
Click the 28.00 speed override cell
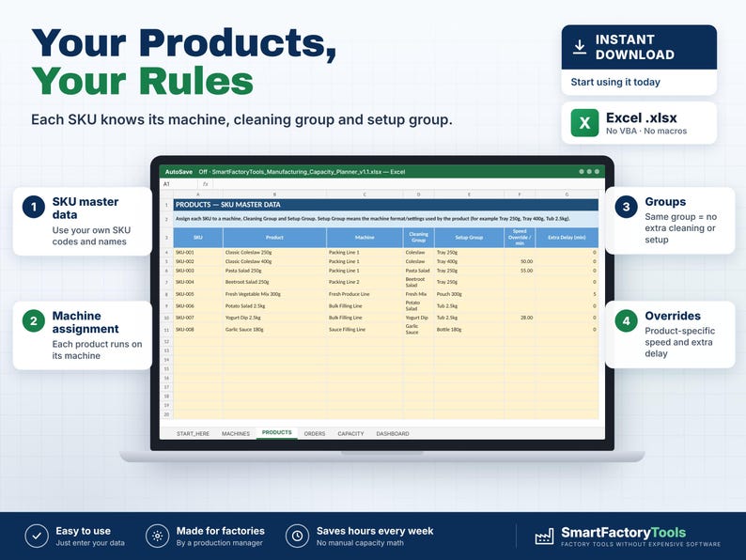[520, 318]
